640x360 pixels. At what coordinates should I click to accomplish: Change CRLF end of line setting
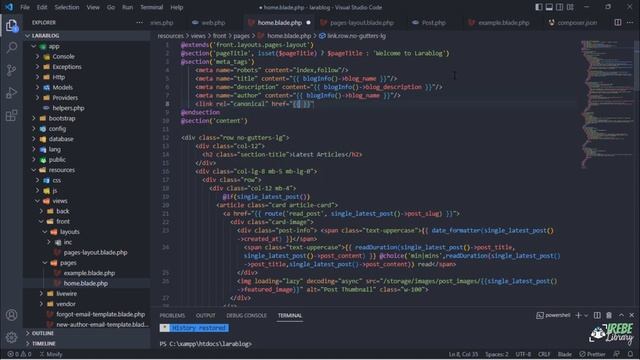pyautogui.click(x=544, y=354)
